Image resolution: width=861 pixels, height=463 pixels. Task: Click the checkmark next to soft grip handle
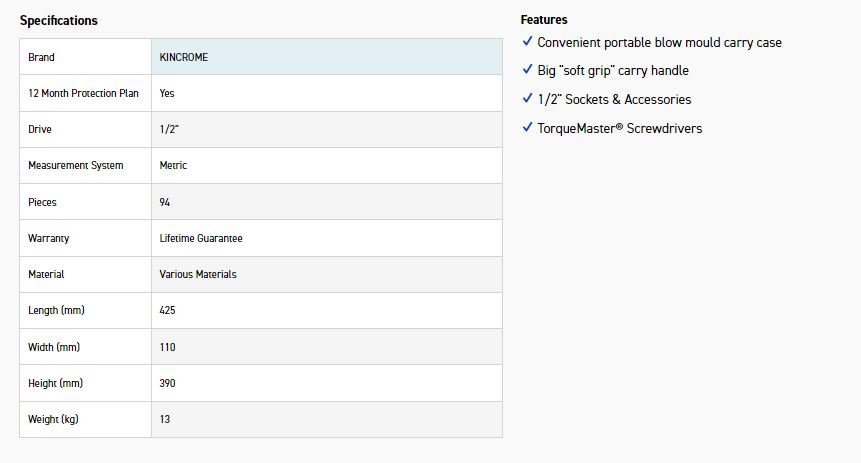[x=527, y=70]
